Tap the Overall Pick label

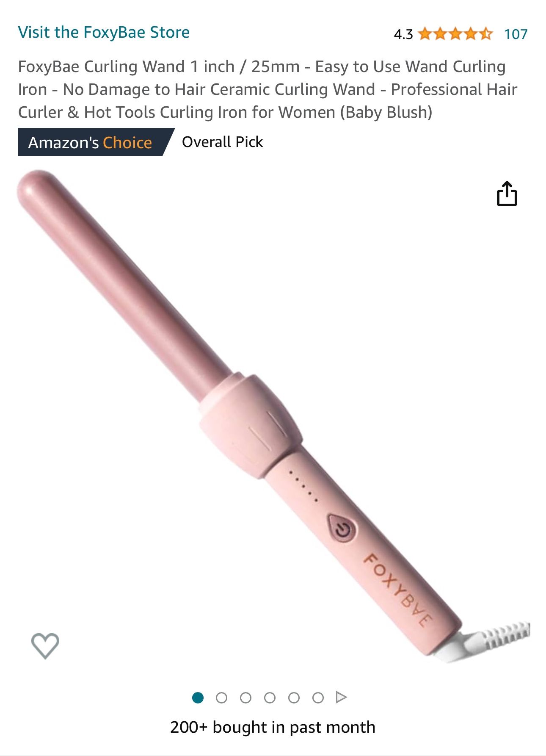click(x=222, y=142)
